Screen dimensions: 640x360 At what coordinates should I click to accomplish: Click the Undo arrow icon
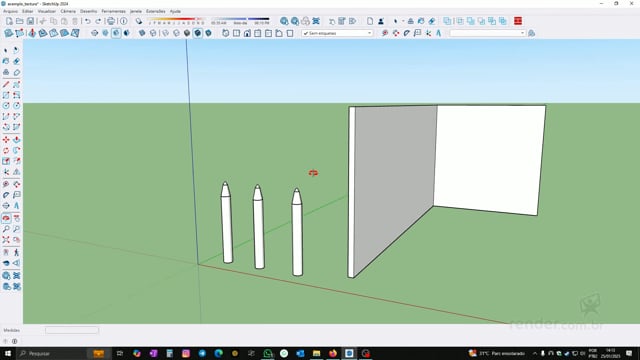(88, 21)
